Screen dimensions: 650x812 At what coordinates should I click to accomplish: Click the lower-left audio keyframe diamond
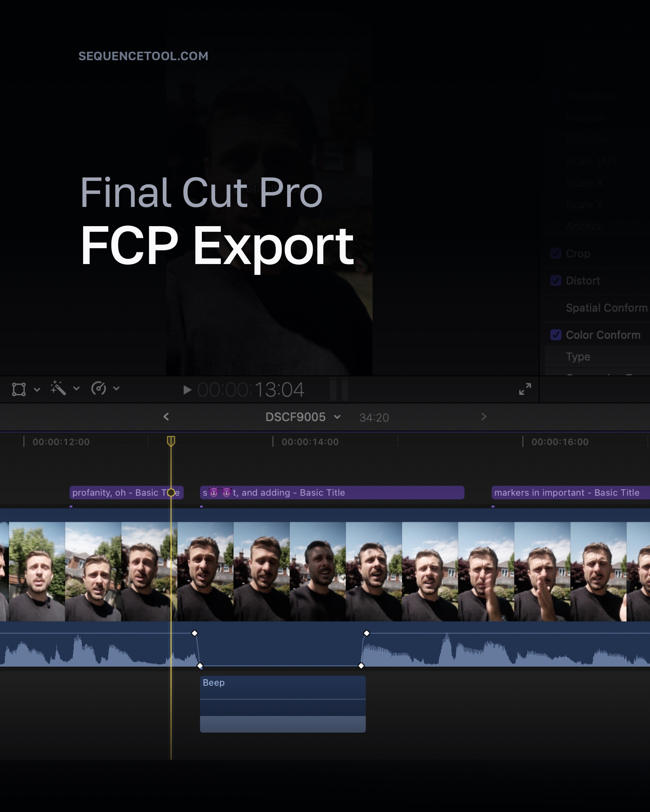[200, 666]
